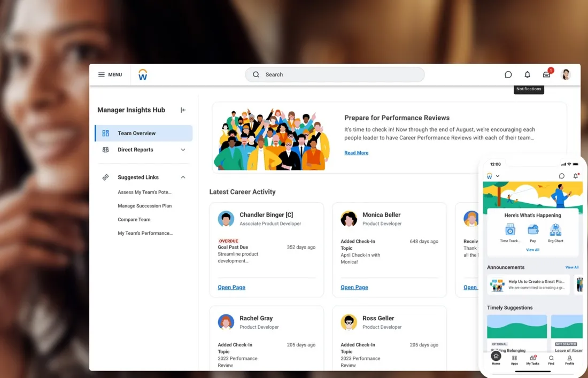The height and width of the screenshot is (378, 588).
Task: Expand the Direct Reports section
Action: click(x=183, y=150)
